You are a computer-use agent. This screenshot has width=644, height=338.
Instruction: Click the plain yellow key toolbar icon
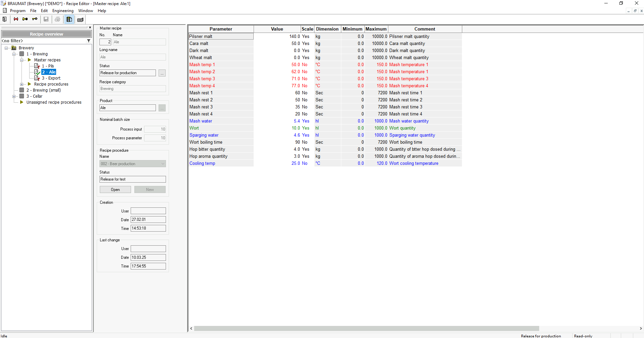tap(35, 19)
